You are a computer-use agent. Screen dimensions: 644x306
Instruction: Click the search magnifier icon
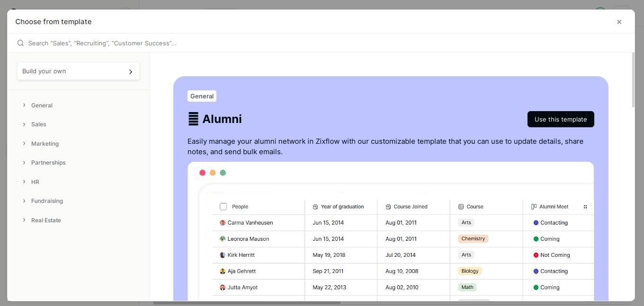[21, 43]
